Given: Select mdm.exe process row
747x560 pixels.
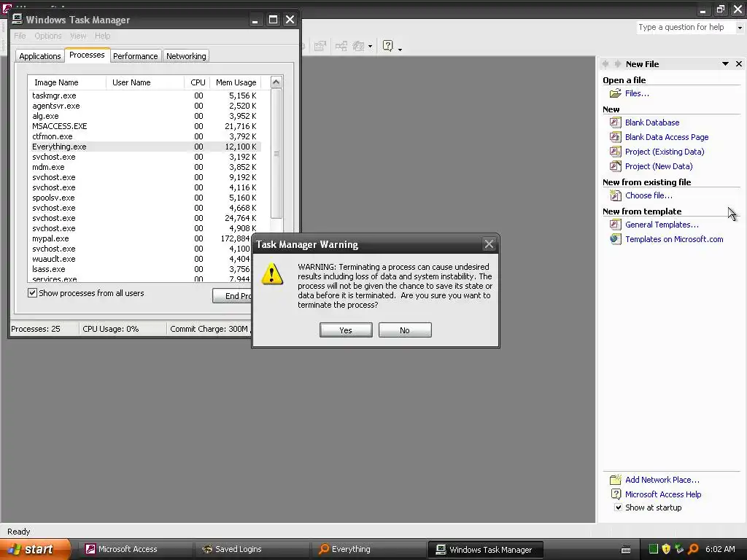Looking at the screenshot, I should pos(144,167).
